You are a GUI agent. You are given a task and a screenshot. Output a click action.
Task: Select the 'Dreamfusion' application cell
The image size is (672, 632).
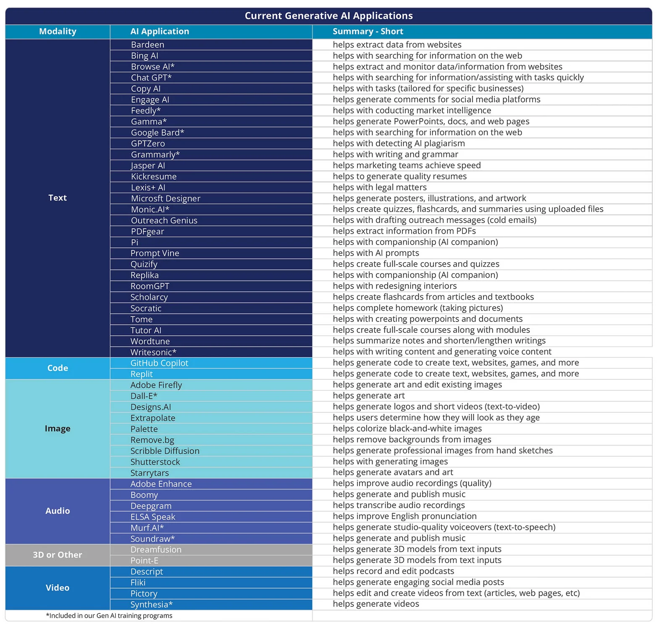pos(211,549)
